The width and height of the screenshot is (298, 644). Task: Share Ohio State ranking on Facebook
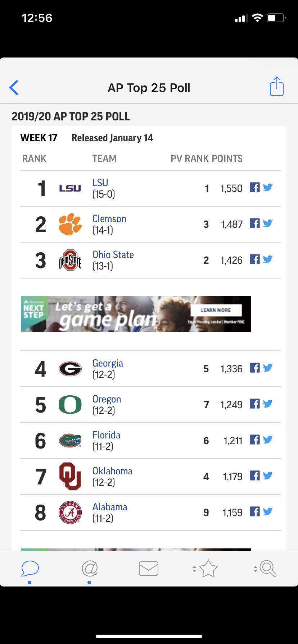pos(254,259)
